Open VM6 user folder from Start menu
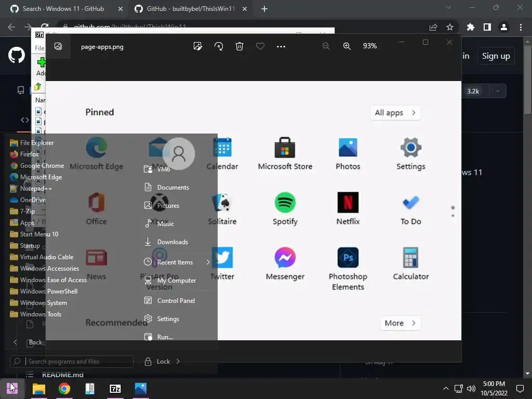The width and height of the screenshot is (532, 399). pyautogui.click(x=157, y=169)
